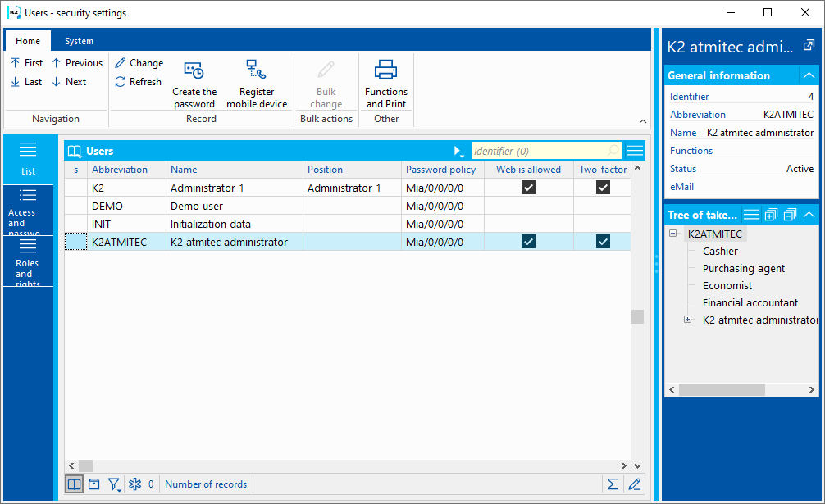Open Roles and rights sidebar section
The height and width of the screenshot is (504, 825).
pyautogui.click(x=29, y=261)
